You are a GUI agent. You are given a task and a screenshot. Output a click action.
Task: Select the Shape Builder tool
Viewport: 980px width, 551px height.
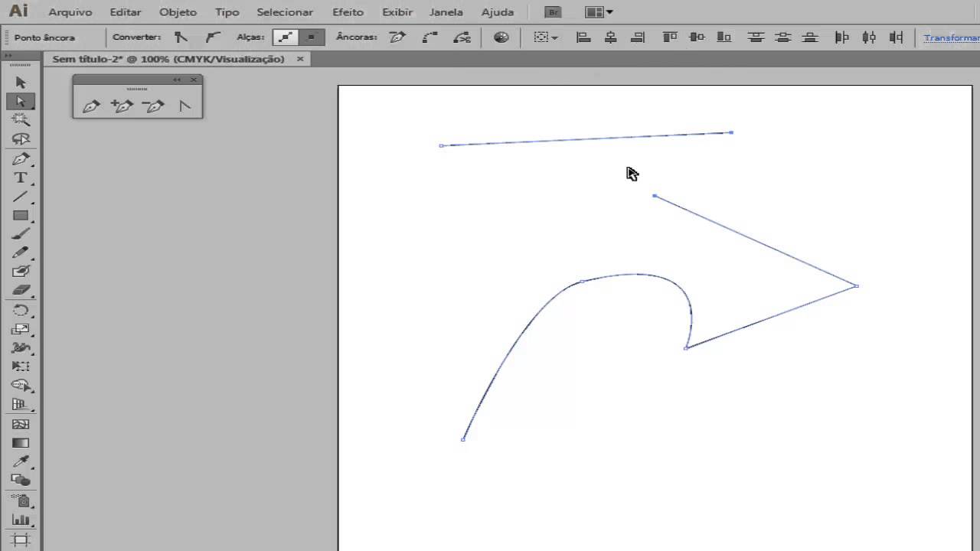21,386
